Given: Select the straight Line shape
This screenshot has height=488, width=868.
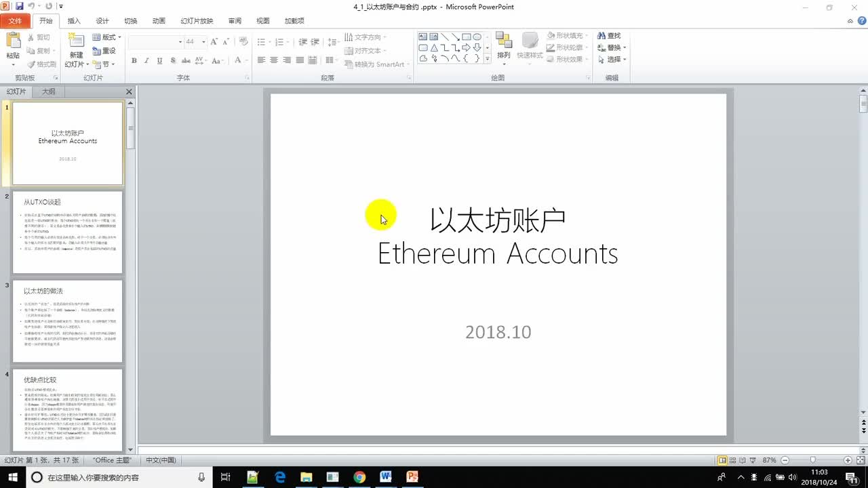Looking at the screenshot, I should (x=446, y=37).
